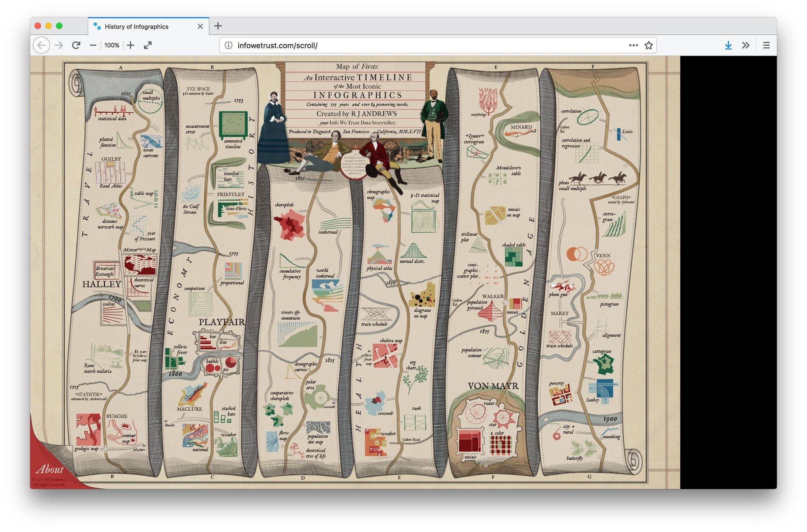Viewport: 807px width, 532px height.
Task: Click the browser reload button
Action: [76, 45]
